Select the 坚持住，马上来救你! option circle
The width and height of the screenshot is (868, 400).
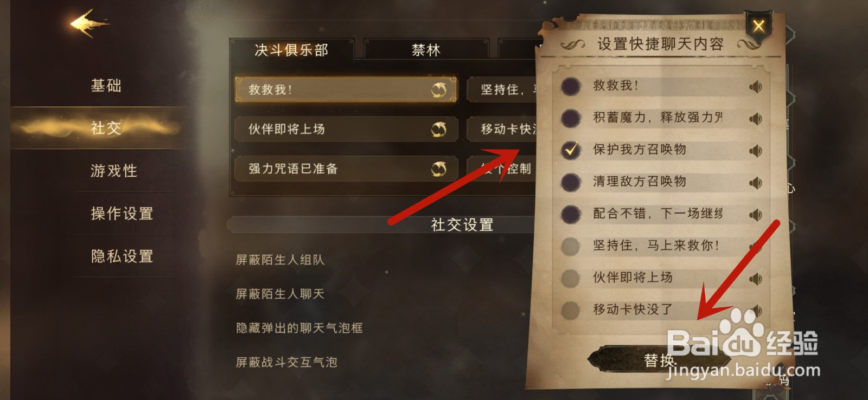tap(570, 246)
